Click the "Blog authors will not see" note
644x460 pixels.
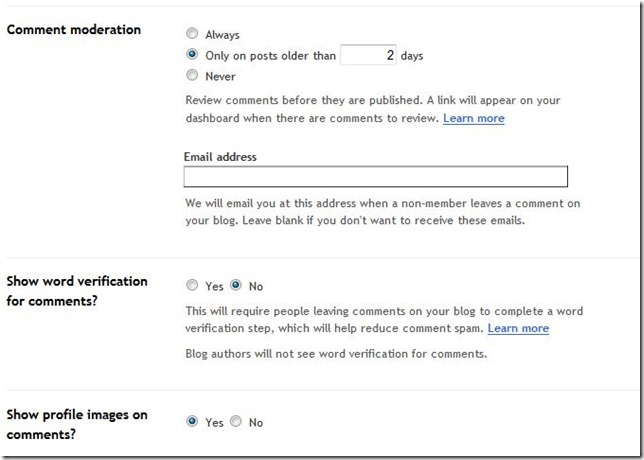pos(336,354)
